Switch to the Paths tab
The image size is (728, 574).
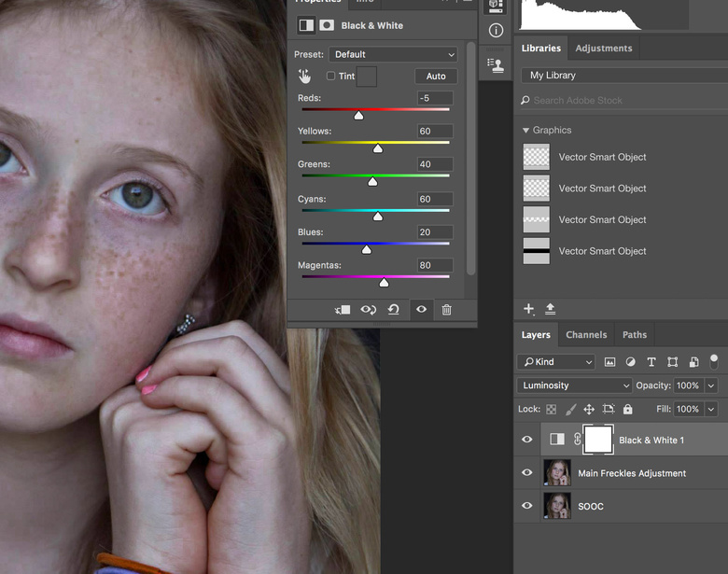(635, 335)
